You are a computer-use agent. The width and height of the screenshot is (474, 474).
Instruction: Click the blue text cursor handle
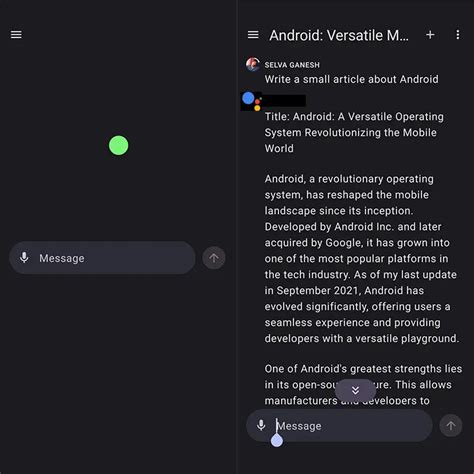click(277, 441)
